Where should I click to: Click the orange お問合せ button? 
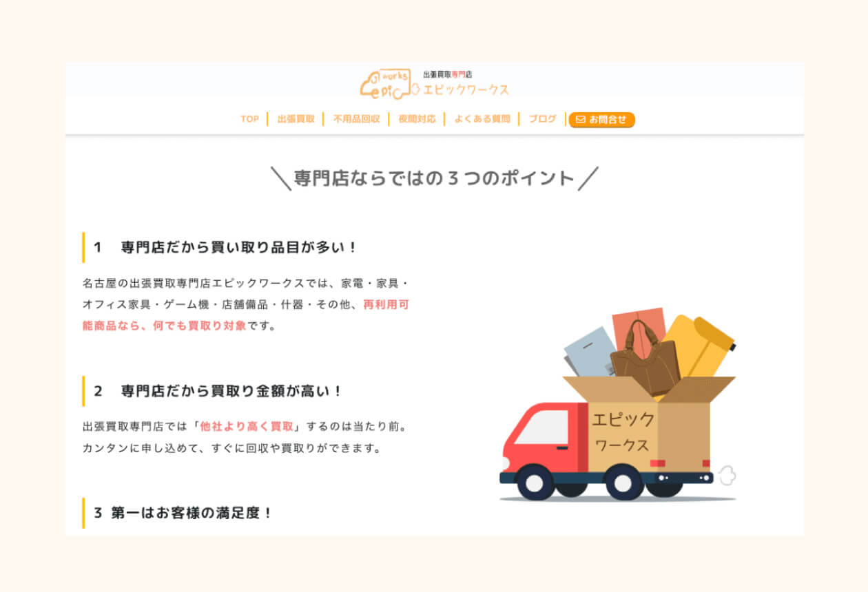coord(601,120)
